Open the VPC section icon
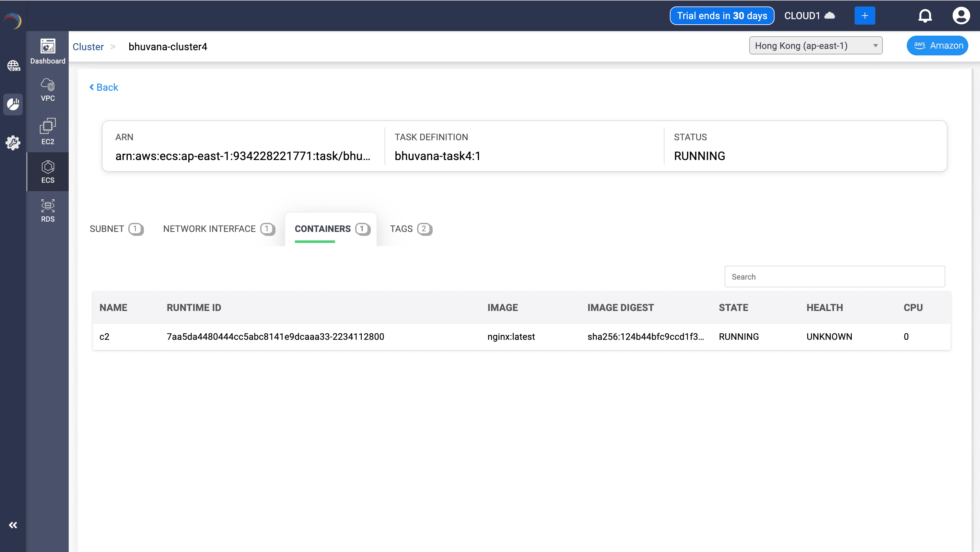The height and width of the screenshot is (552, 980). (x=48, y=90)
